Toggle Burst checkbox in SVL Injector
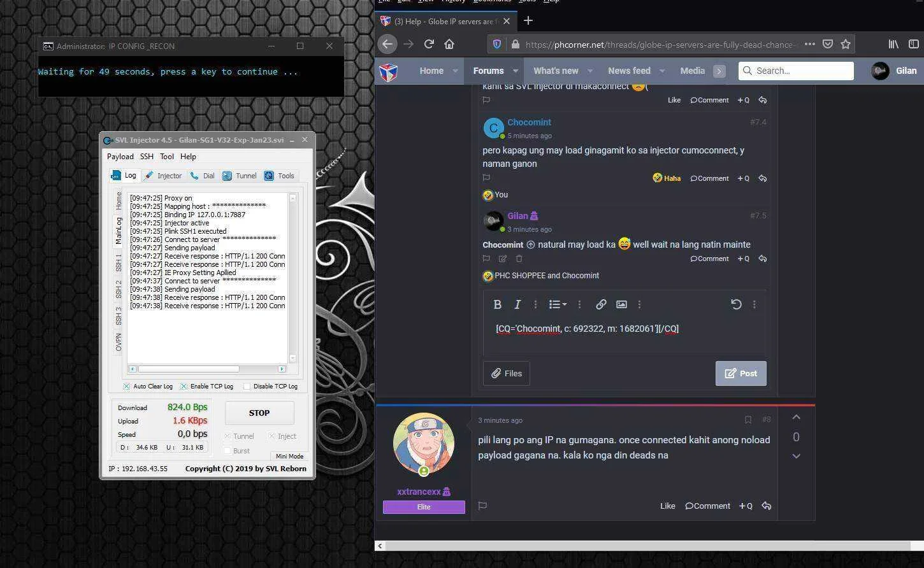924x568 pixels. [227, 451]
